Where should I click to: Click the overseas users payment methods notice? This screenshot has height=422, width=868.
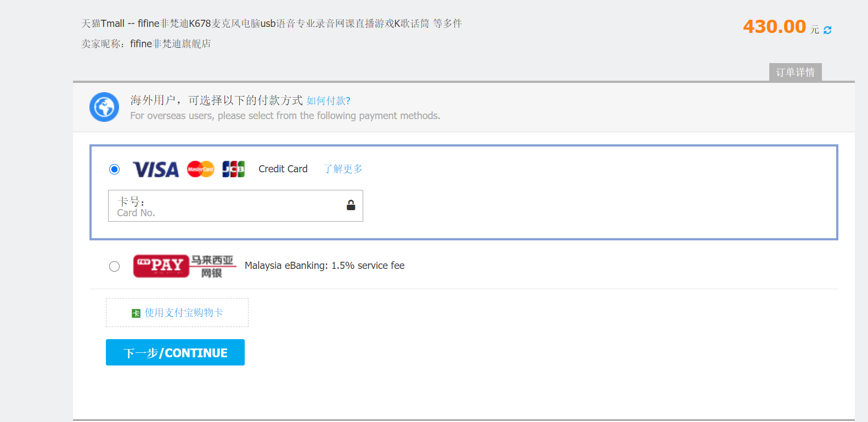click(285, 108)
